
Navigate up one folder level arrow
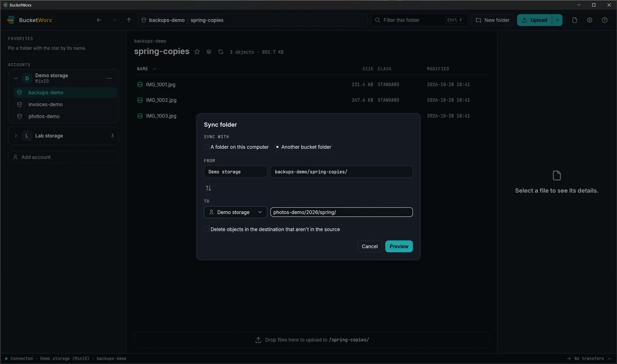[x=129, y=20]
